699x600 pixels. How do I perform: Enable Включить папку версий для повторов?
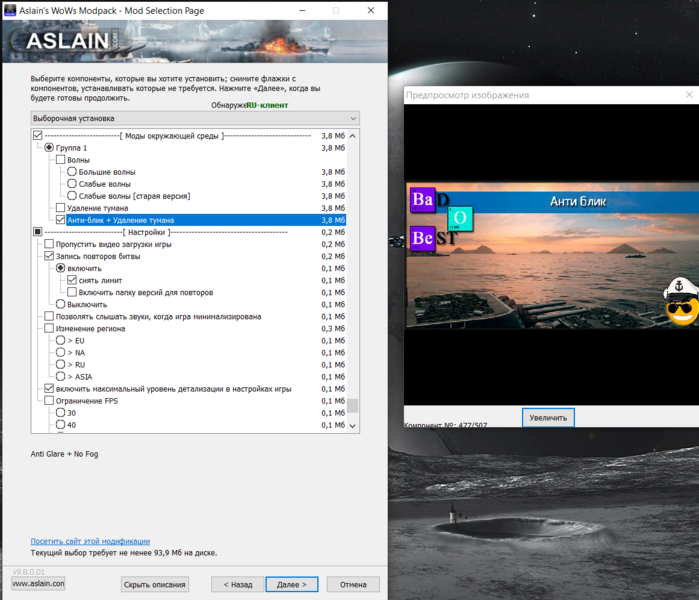(72, 292)
